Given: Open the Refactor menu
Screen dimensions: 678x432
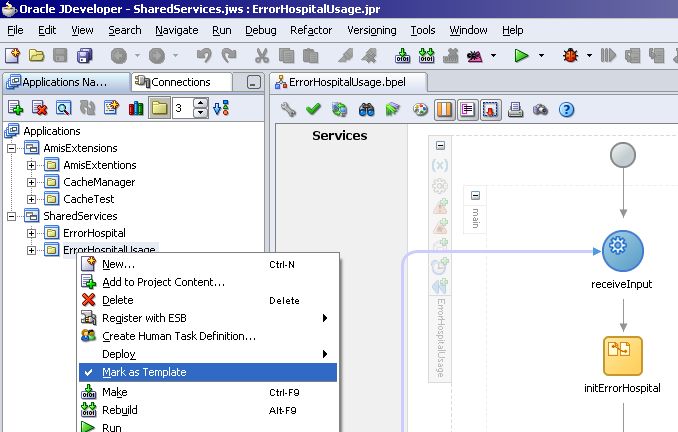Looking at the screenshot, I should click(x=310, y=31).
